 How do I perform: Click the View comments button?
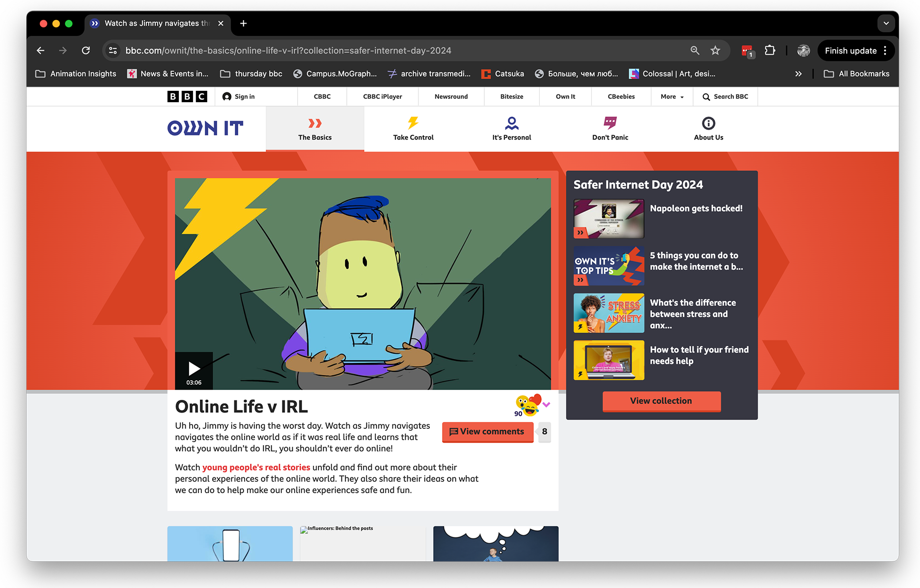click(488, 432)
